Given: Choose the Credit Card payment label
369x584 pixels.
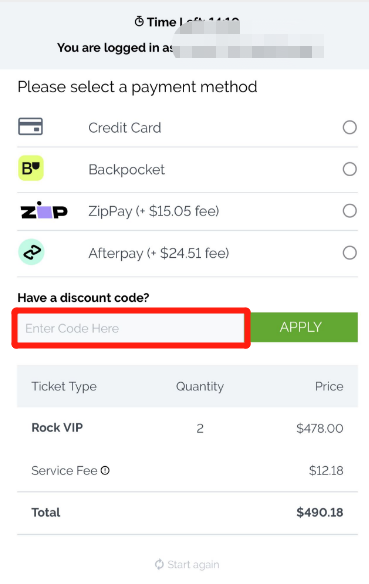Looking at the screenshot, I should coord(125,128).
